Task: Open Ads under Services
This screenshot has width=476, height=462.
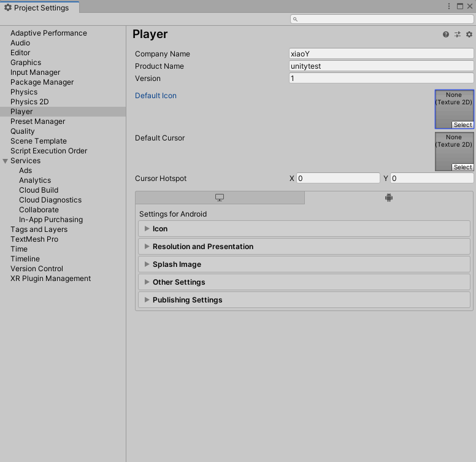Action: tap(26, 171)
